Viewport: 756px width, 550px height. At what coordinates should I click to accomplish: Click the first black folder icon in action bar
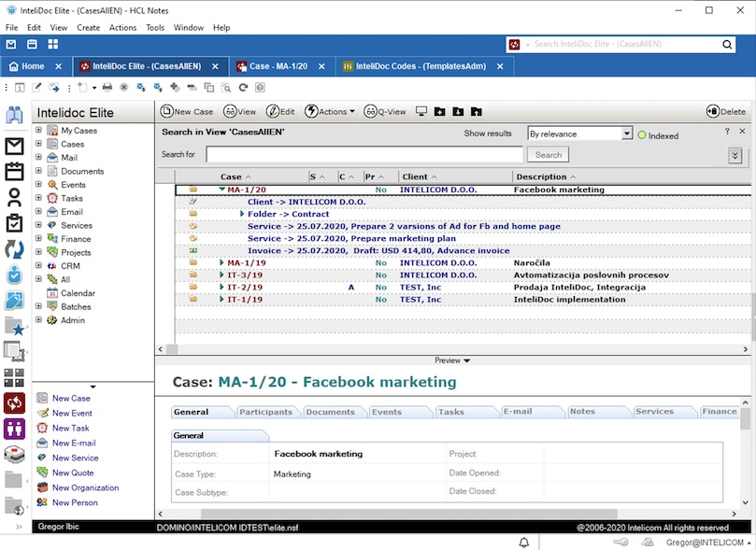pyautogui.click(x=440, y=112)
